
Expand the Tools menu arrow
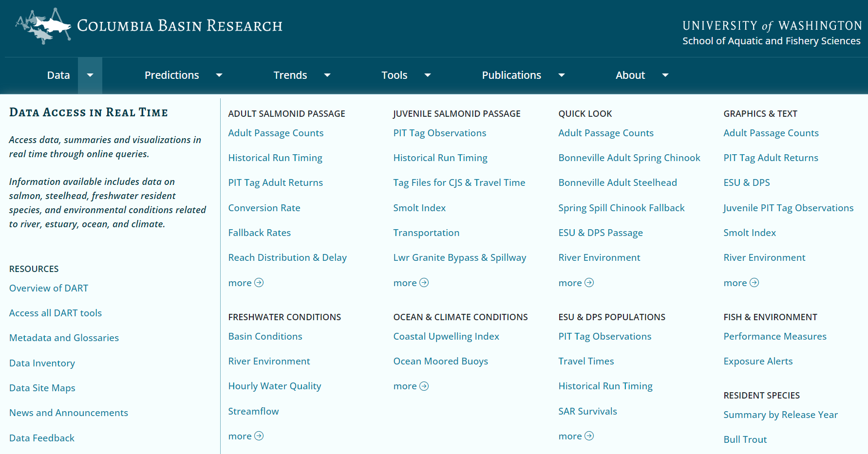pyautogui.click(x=428, y=75)
